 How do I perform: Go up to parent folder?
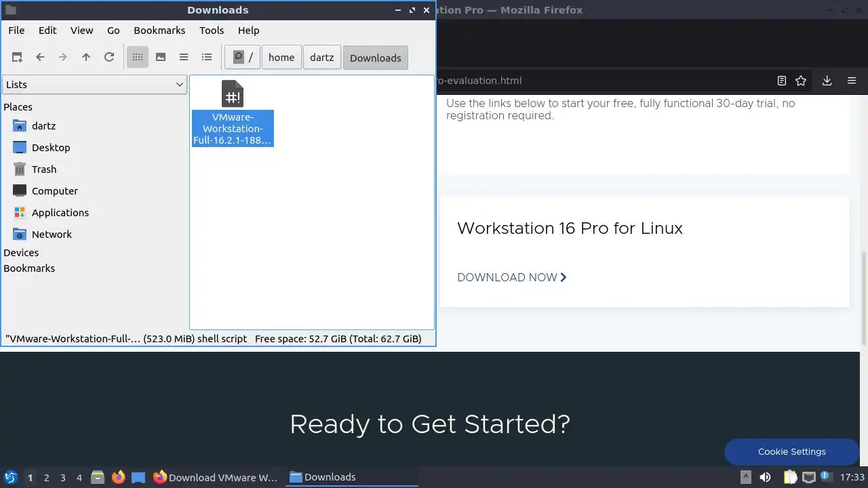pyautogui.click(x=86, y=58)
